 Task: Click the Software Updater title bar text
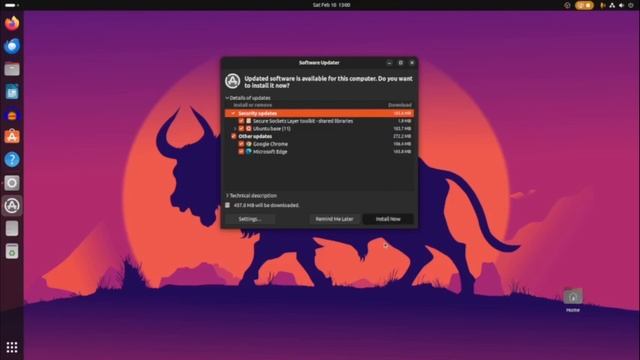coord(319,62)
